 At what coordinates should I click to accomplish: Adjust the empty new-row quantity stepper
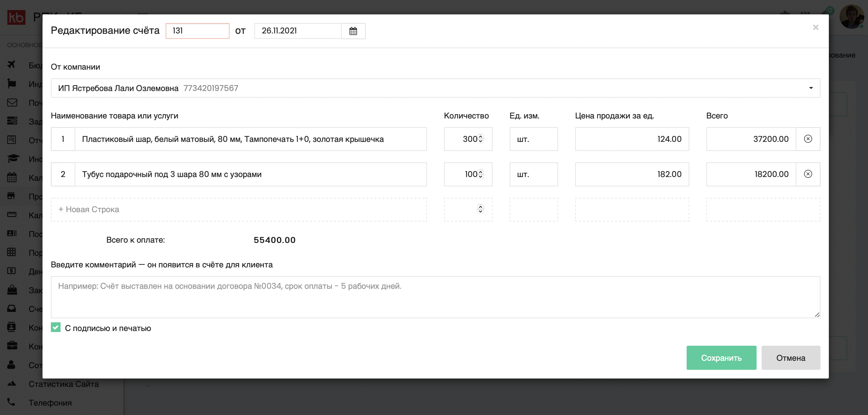click(481, 209)
